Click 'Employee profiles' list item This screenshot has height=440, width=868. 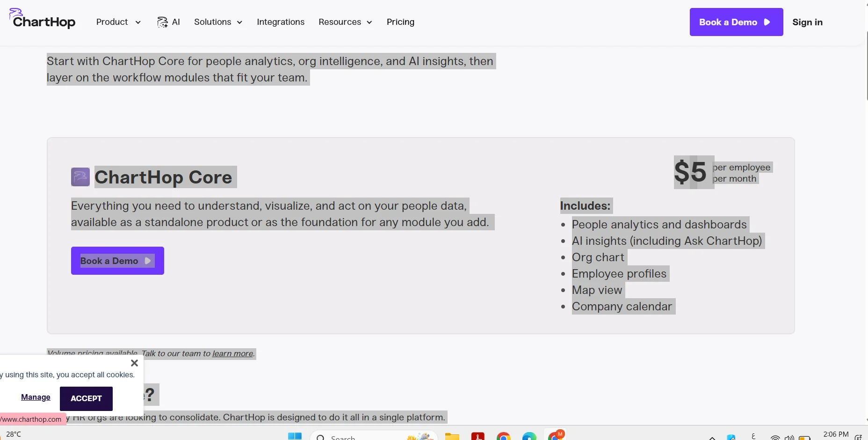click(x=619, y=273)
